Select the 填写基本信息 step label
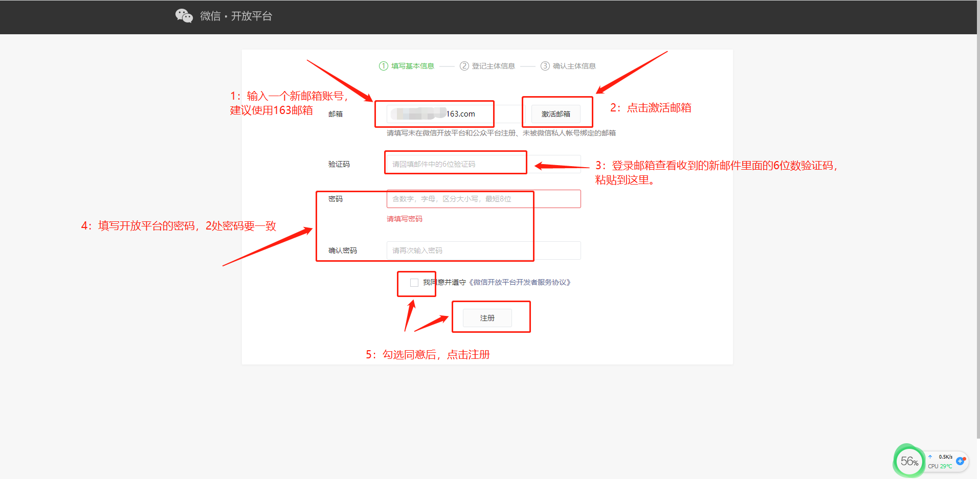Viewport: 980px width, 479px height. pyautogui.click(x=412, y=66)
